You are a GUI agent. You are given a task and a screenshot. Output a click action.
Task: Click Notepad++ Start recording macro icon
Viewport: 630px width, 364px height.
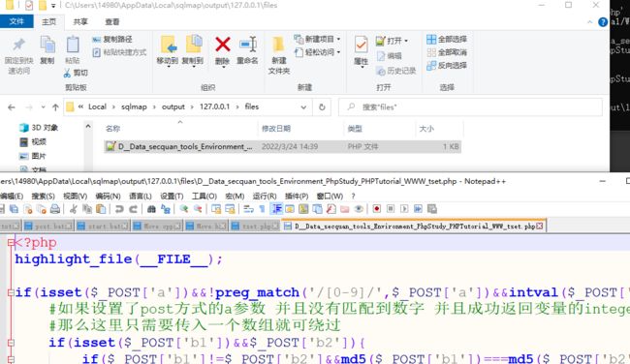click(x=376, y=209)
